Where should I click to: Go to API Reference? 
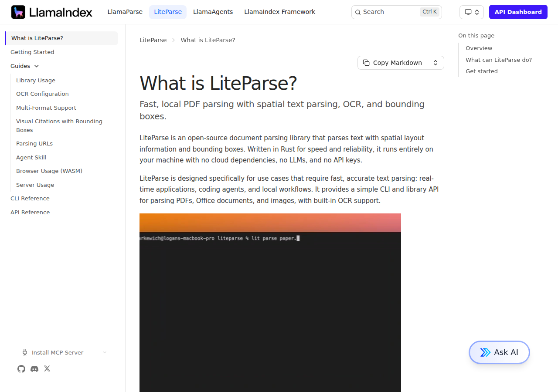tap(30, 213)
